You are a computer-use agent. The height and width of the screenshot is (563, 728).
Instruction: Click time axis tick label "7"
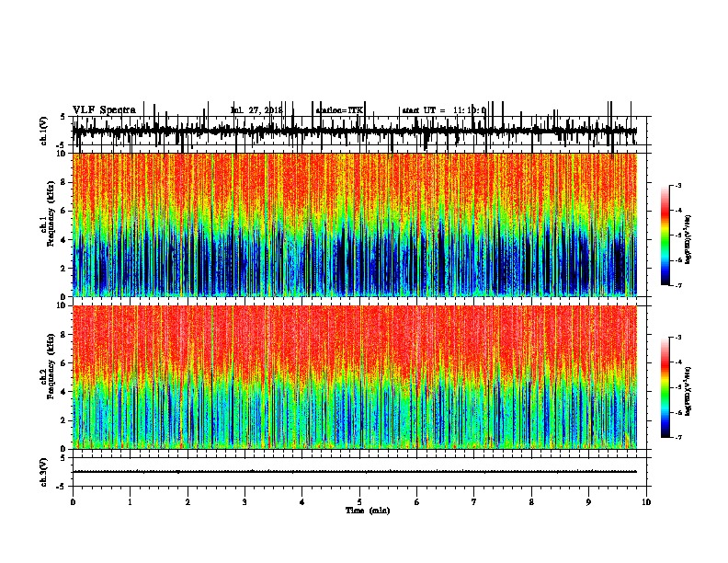click(x=474, y=502)
